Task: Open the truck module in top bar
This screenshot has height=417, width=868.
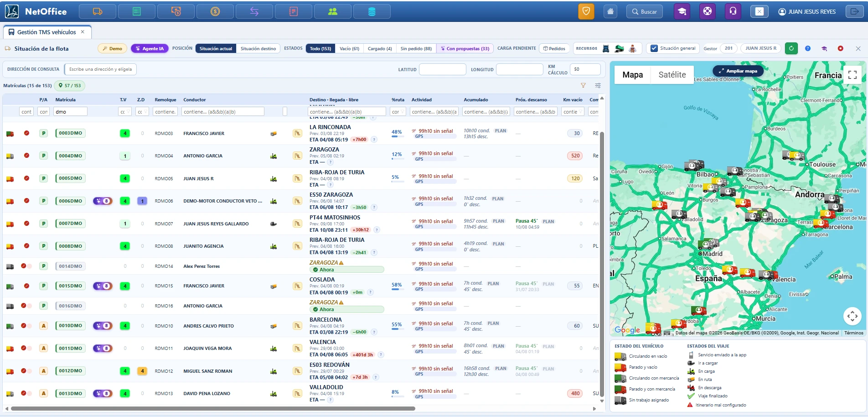Action: pyautogui.click(x=98, y=11)
